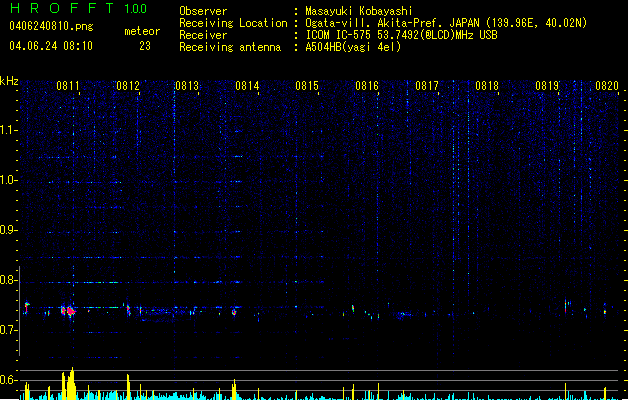The width and height of the screenshot is (629, 400).
Task: Click the 0.9 frequency axis label
Action: 9,230
